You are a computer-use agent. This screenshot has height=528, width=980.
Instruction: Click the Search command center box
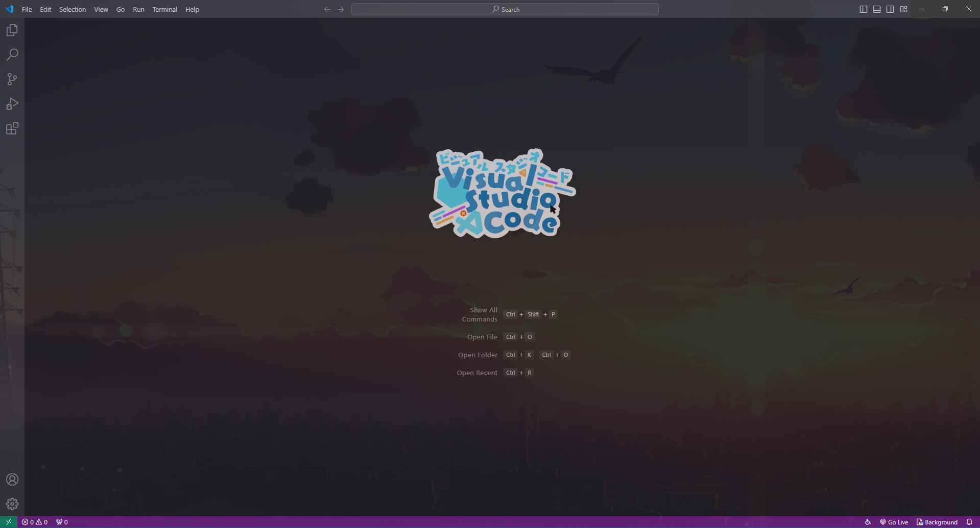(x=505, y=9)
